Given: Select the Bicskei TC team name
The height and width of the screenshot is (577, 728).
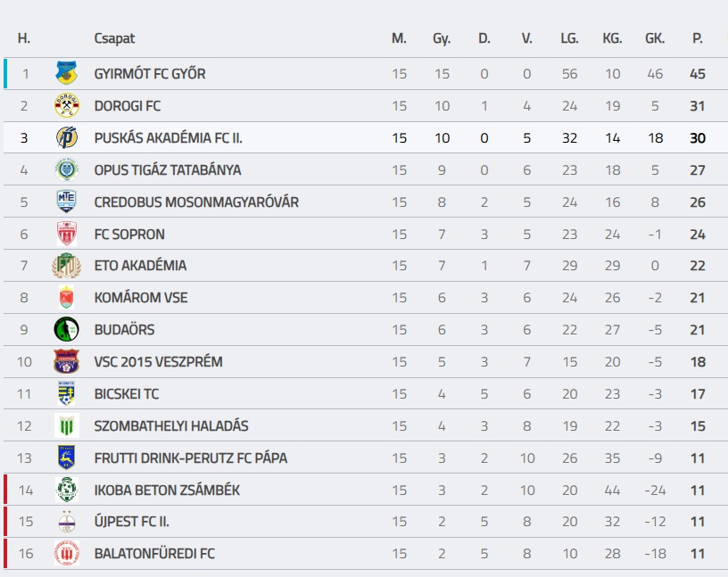Looking at the screenshot, I should click(127, 394).
